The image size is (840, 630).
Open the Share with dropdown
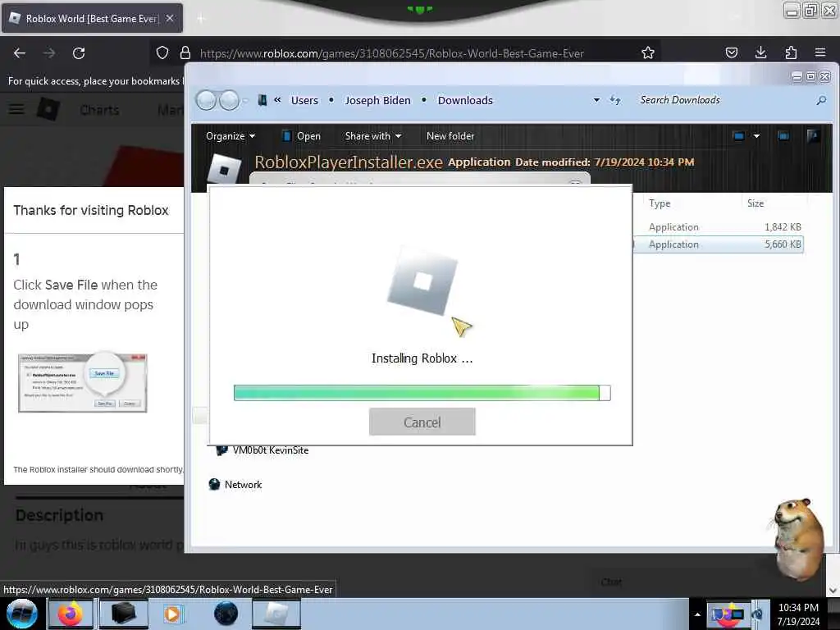pos(373,136)
